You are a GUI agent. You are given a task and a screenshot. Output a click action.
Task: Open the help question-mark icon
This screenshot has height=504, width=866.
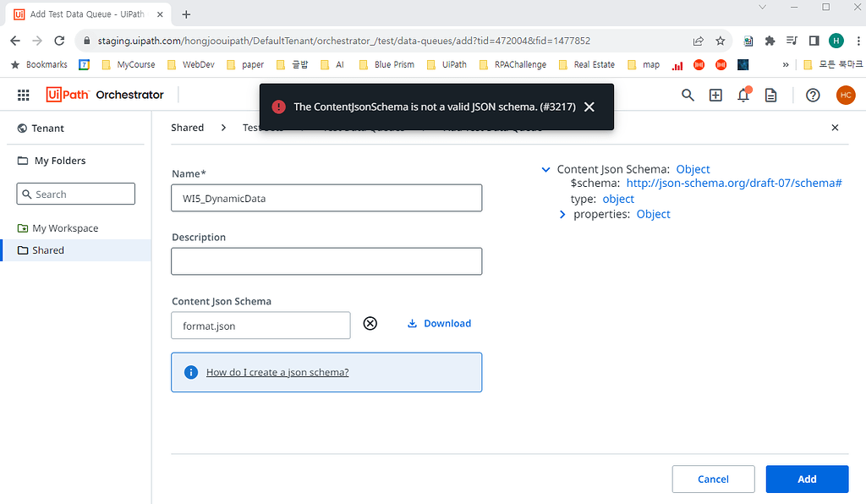coord(813,95)
